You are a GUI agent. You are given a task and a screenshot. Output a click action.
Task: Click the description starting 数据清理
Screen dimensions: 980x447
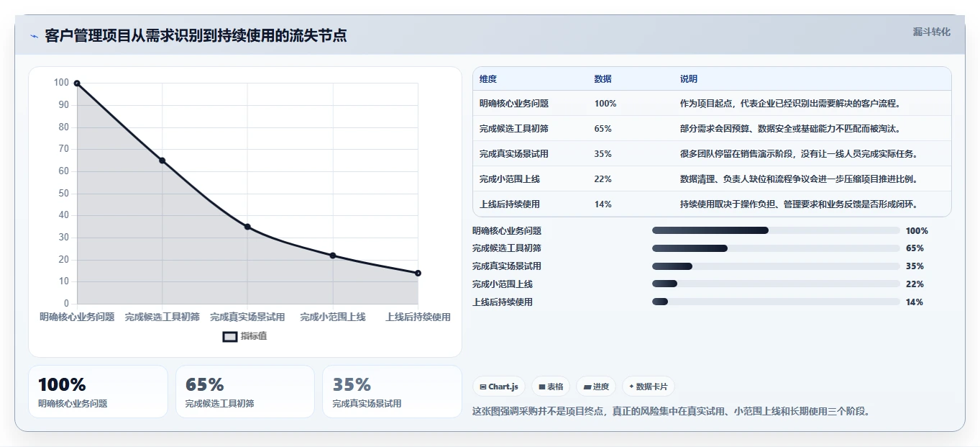[x=799, y=179]
